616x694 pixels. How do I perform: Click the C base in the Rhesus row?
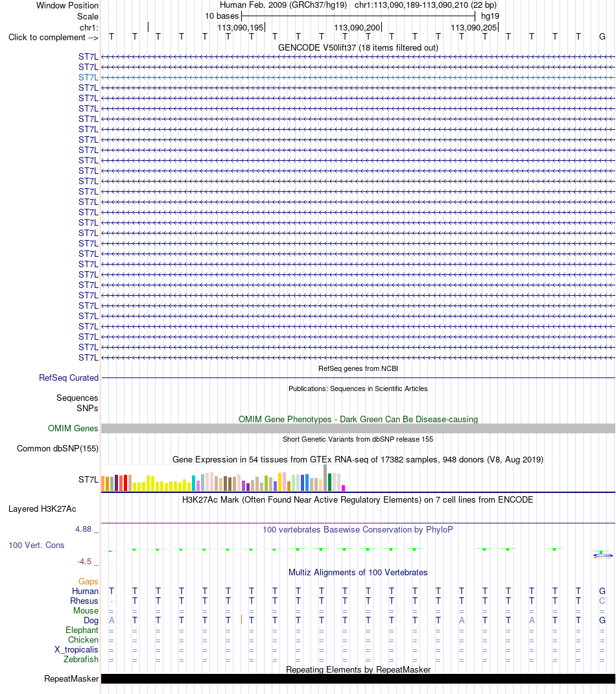[602, 601]
